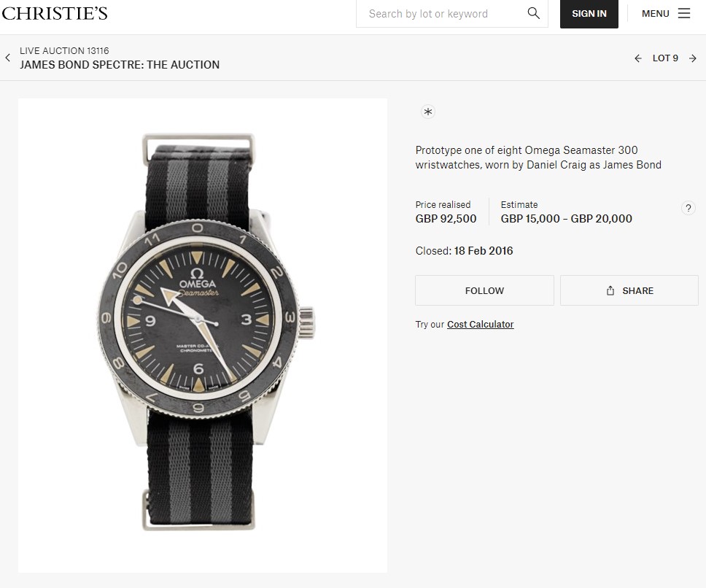Go to previous lot arrow
This screenshot has width=706, height=588.
pyautogui.click(x=638, y=58)
